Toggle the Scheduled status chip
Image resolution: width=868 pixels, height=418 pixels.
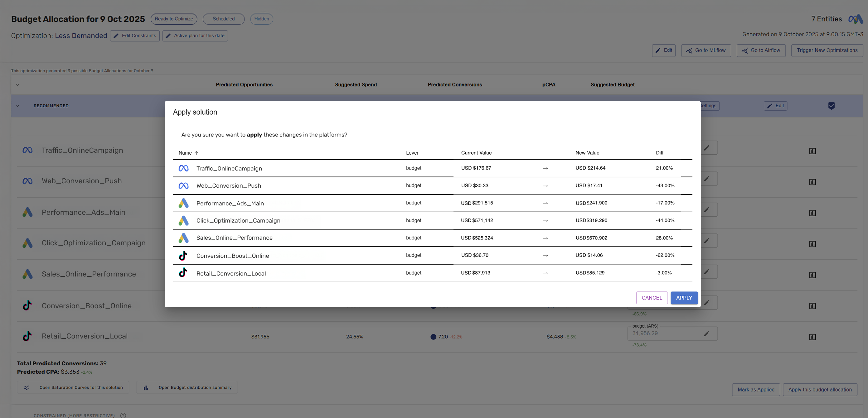(223, 19)
